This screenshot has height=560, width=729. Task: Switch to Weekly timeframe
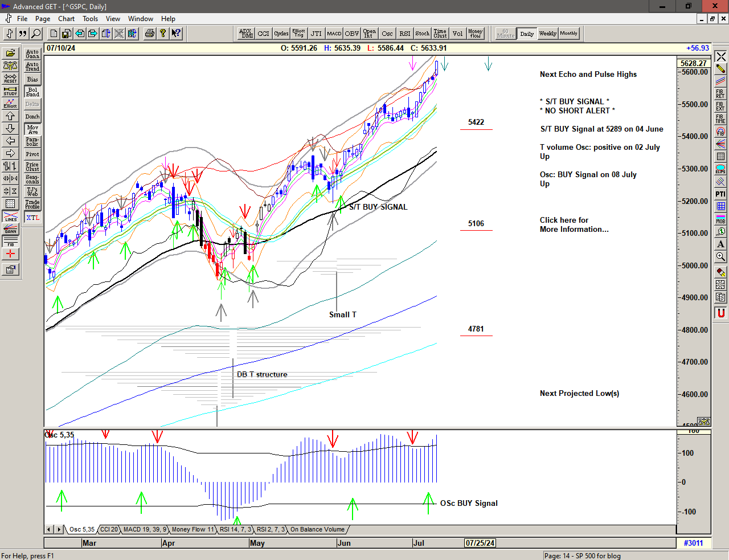coord(547,34)
